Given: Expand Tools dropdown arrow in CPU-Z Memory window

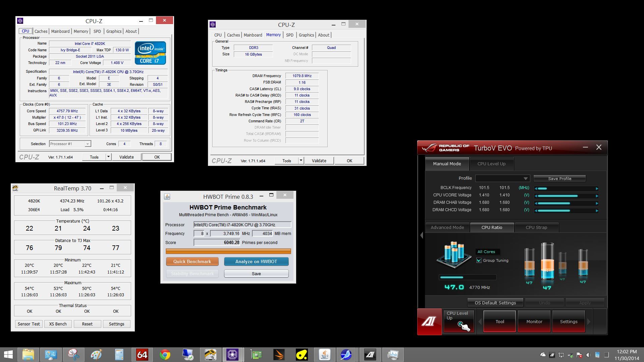Looking at the screenshot, I should 301,161.
